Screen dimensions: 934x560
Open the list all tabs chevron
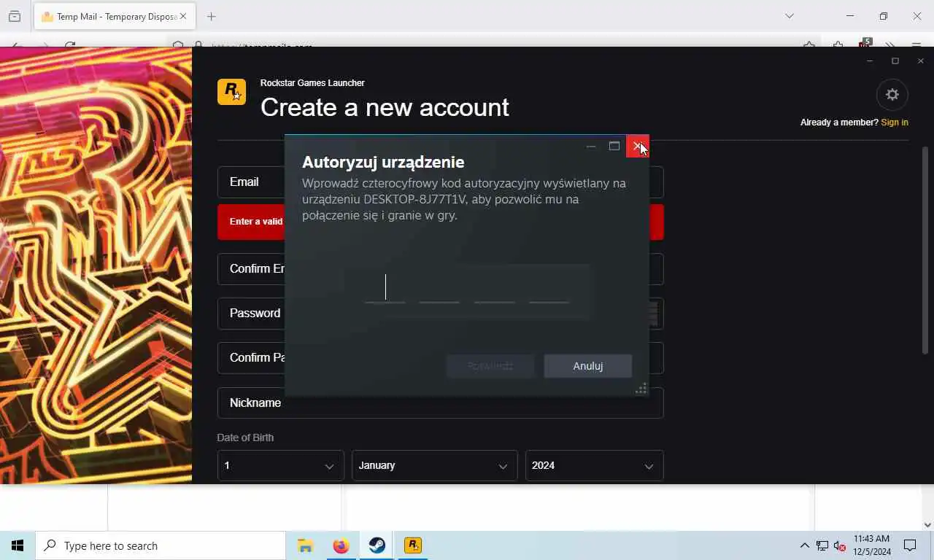click(790, 16)
